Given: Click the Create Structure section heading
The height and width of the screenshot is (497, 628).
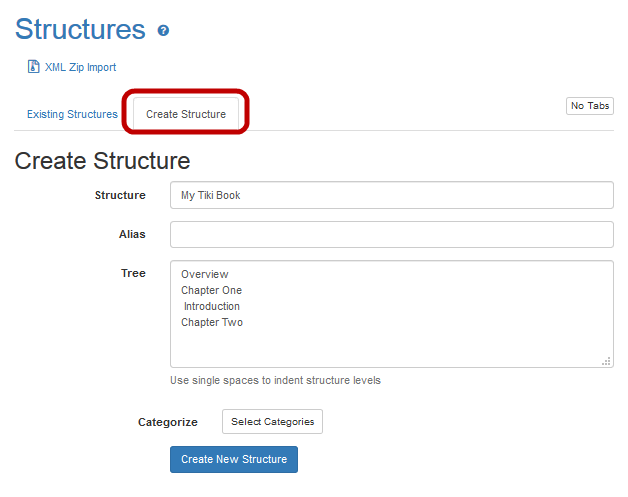Looking at the screenshot, I should tap(102, 160).
